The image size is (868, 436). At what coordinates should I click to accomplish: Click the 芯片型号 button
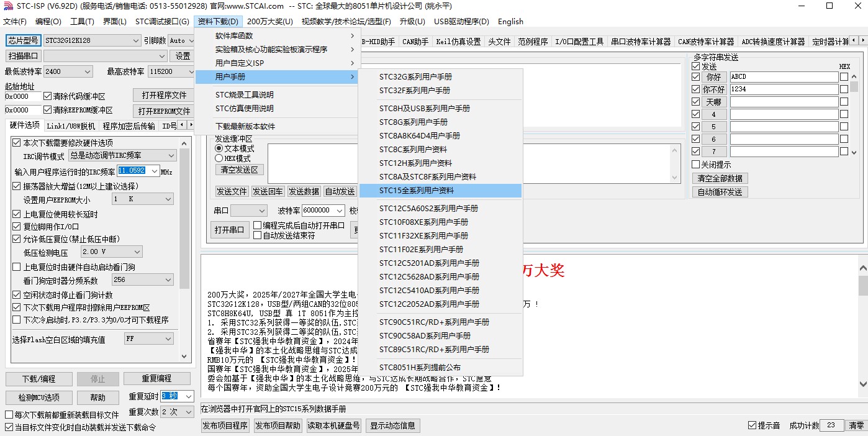(24, 40)
